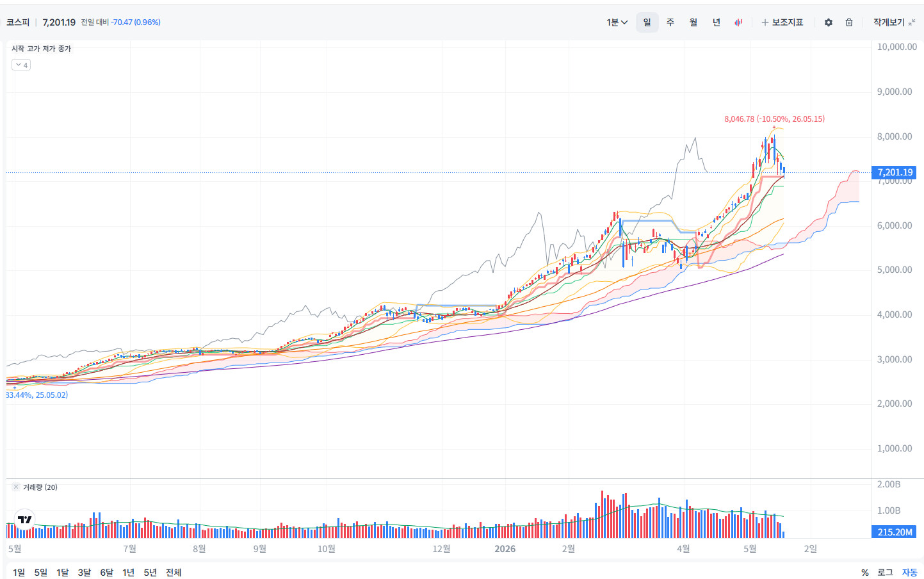Screen dimensions: 924x579
Task: Toggle the % percent scale
Action: 865,573
